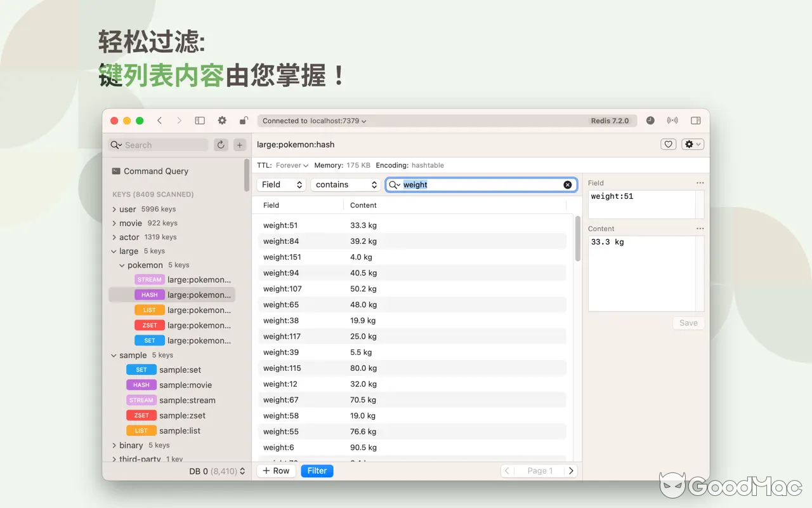
Task: Click the pub/sub antenna icon
Action: pos(672,120)
